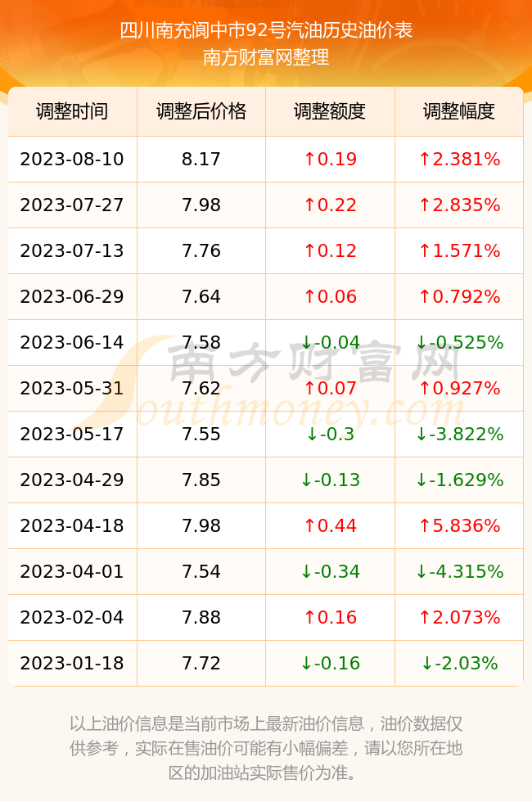532x802 pixels.
Task: Click the red ↑0.19 adjustment value
Action: click(x=330, y=159)
